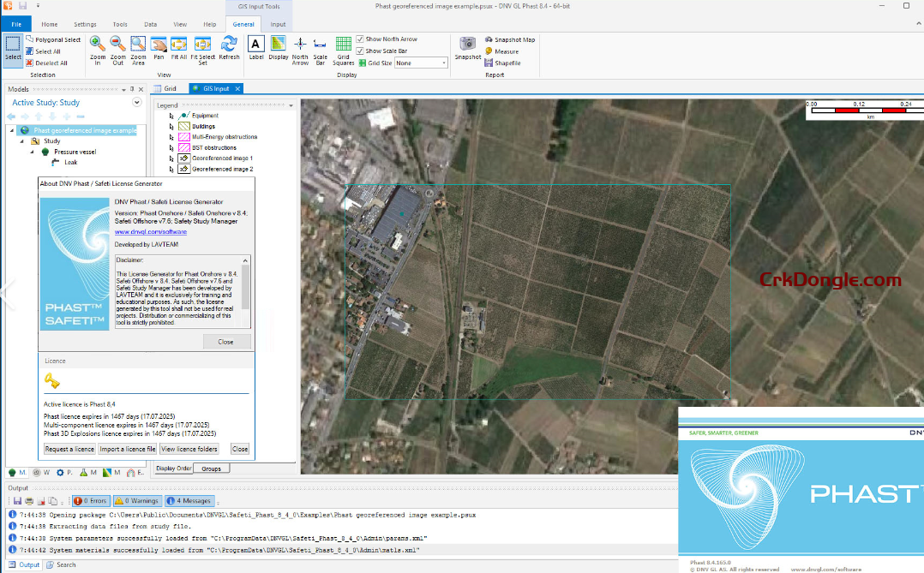Screen dimensions: 924x573
Task: Switch to the Input ribbon tab
Action: (x=278, y=24)
